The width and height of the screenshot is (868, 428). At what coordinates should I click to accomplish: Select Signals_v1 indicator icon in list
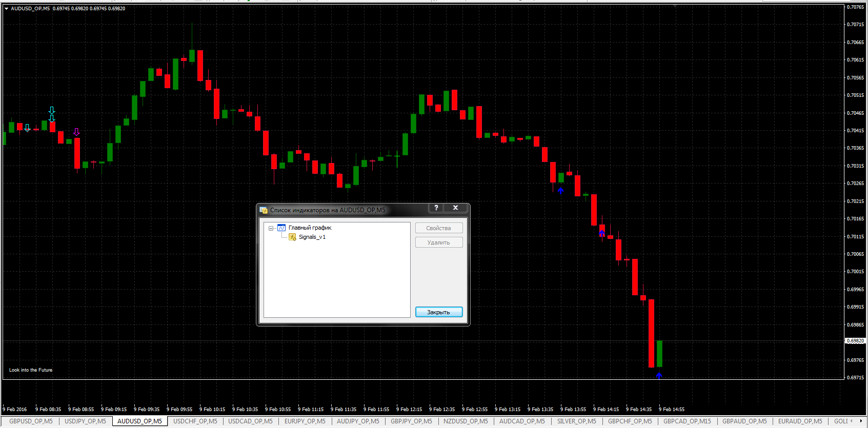click(x=292, y=237)
